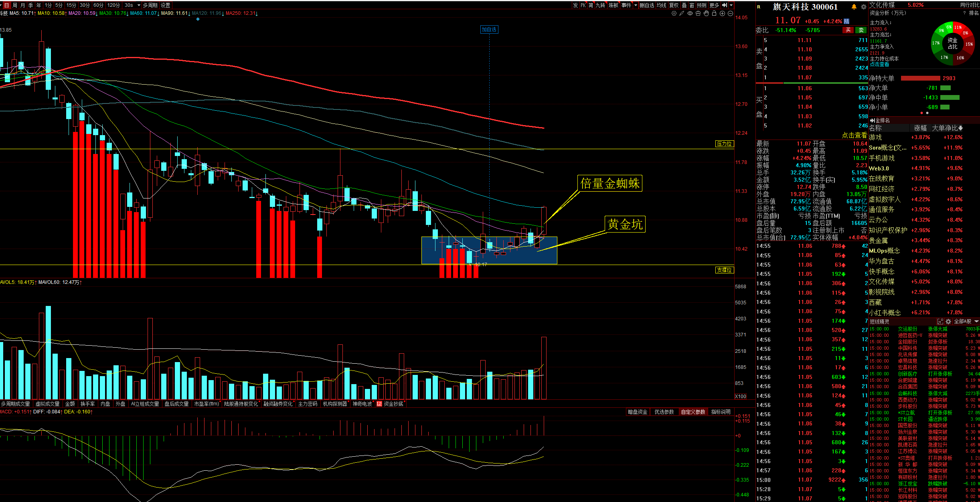Click the price alert bell icon
The width and height of the screenshot is (980, 502).
click(x=854, y=7)
